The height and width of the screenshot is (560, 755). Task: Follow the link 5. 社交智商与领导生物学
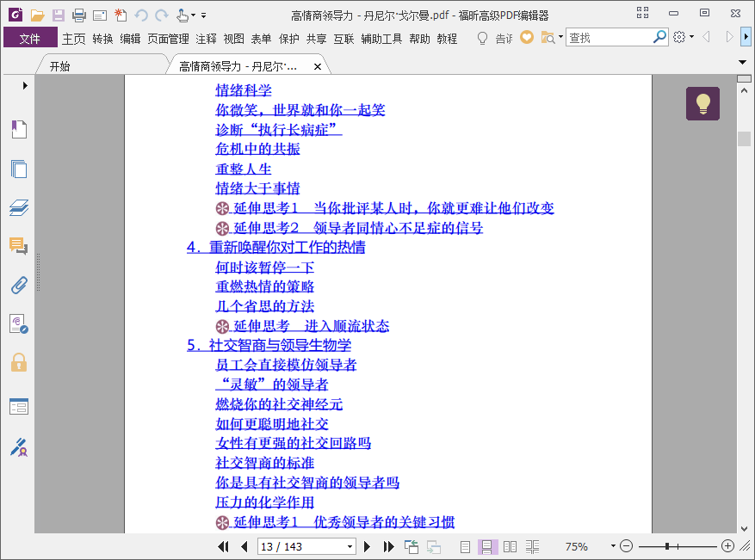269,346
